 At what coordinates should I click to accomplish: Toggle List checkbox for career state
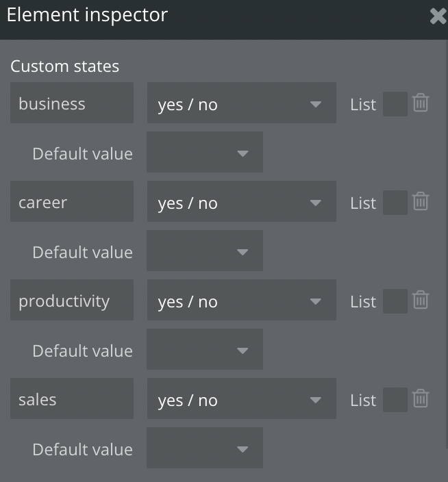[395, 203]
